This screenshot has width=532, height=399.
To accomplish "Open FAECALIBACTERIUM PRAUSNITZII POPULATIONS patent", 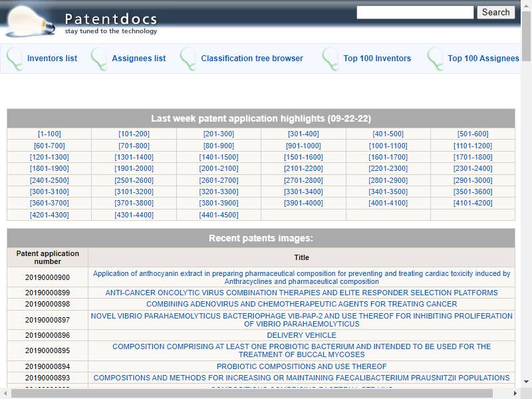I will click(302, 378).
